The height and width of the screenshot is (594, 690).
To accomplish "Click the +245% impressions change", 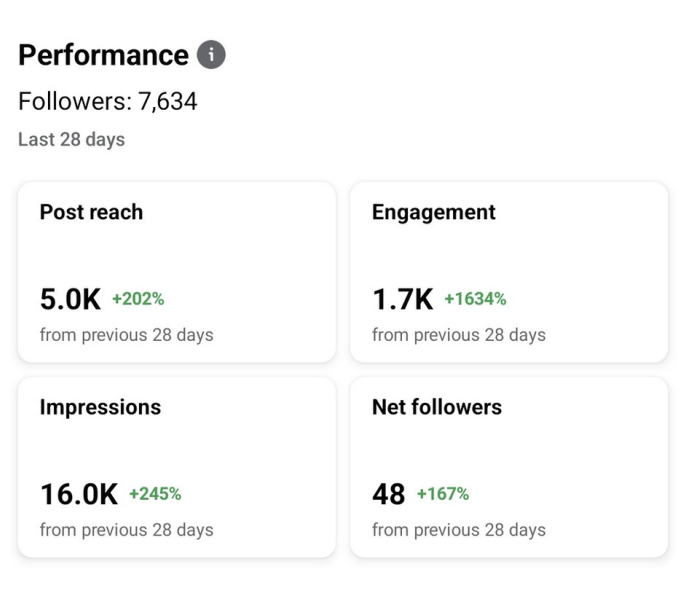I will 155,494.
